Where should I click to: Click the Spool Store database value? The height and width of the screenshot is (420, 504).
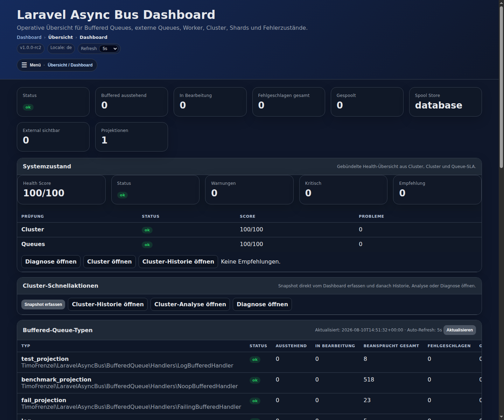(x=439, y=105)
